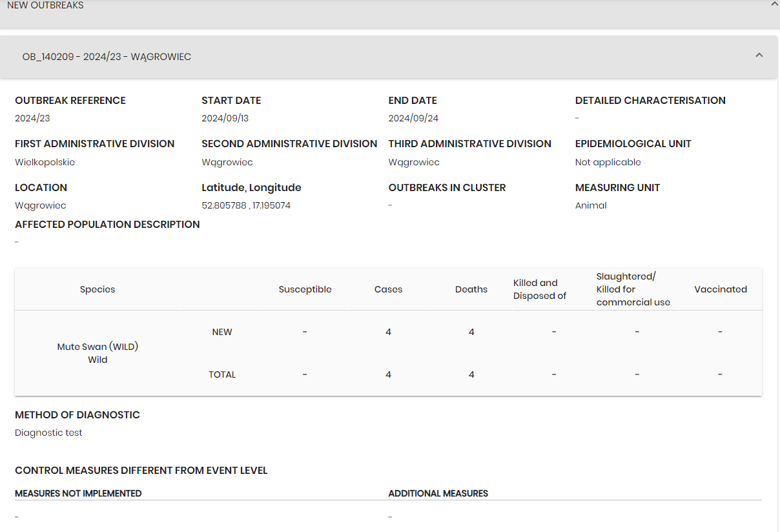Viewport: 780px width, 532px height.
Task: Click the OB_140209 - 2024/23 - WĄGROWIEC header title
Action: (107, 57)
